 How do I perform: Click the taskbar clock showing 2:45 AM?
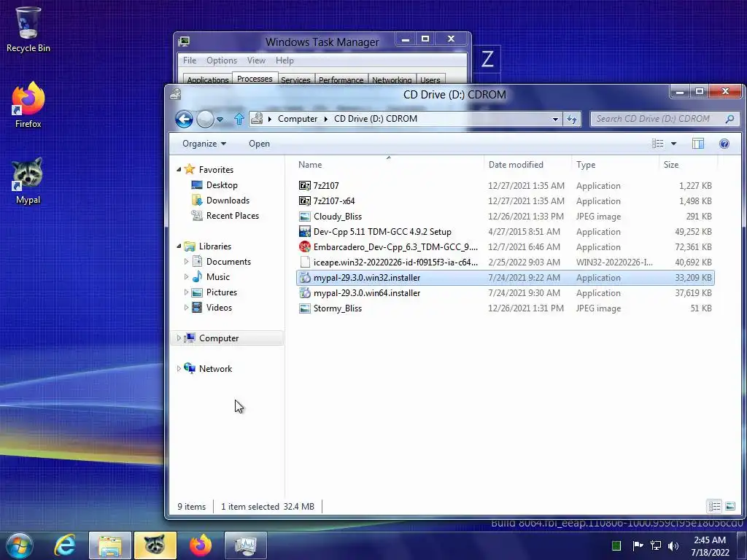(711, 546)
